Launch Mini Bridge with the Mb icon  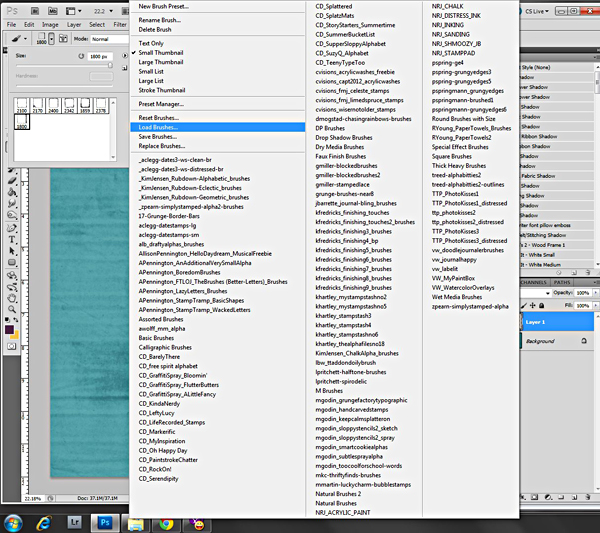coord(52,11)
